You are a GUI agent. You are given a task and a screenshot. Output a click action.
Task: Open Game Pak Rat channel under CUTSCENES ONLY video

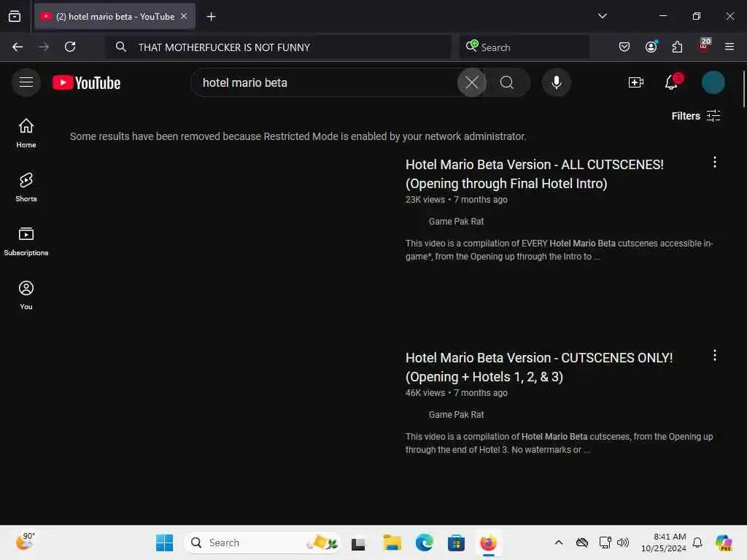click(456, 415)
